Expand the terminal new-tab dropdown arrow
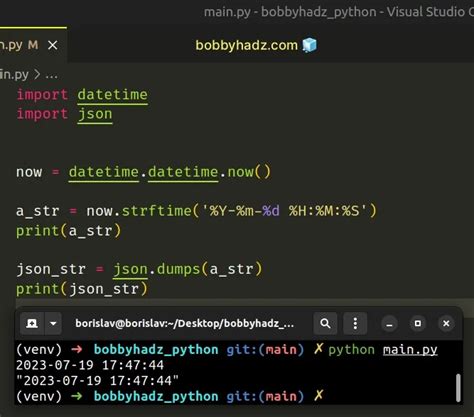Screen dimensions: 474x417 click(x=53, y=323)
